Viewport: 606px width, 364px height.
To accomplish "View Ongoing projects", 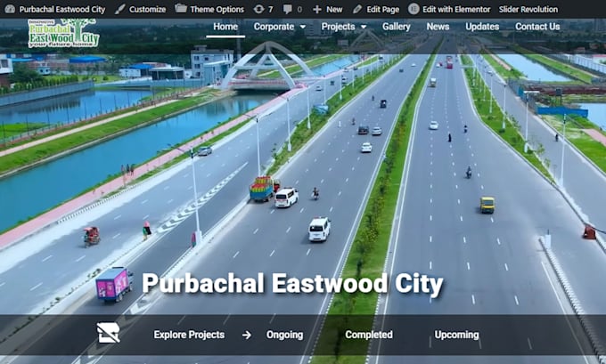I will (284, 335).
